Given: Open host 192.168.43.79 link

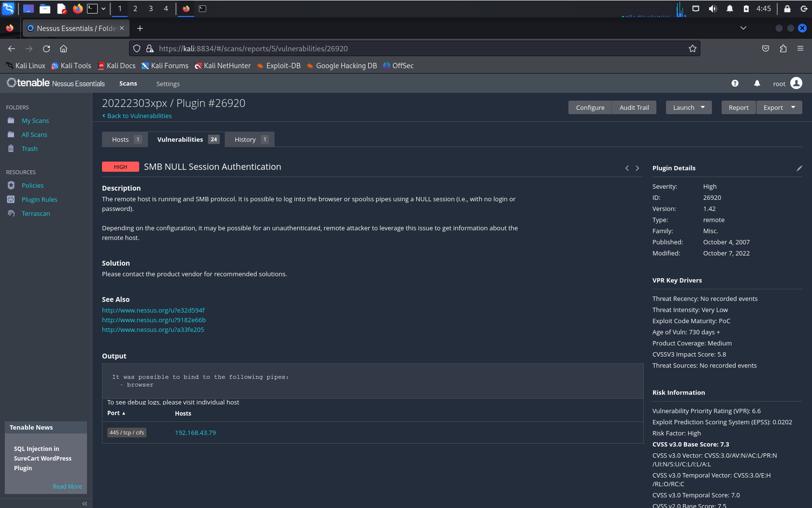Looking at the screenshot, I should point(195,433).
